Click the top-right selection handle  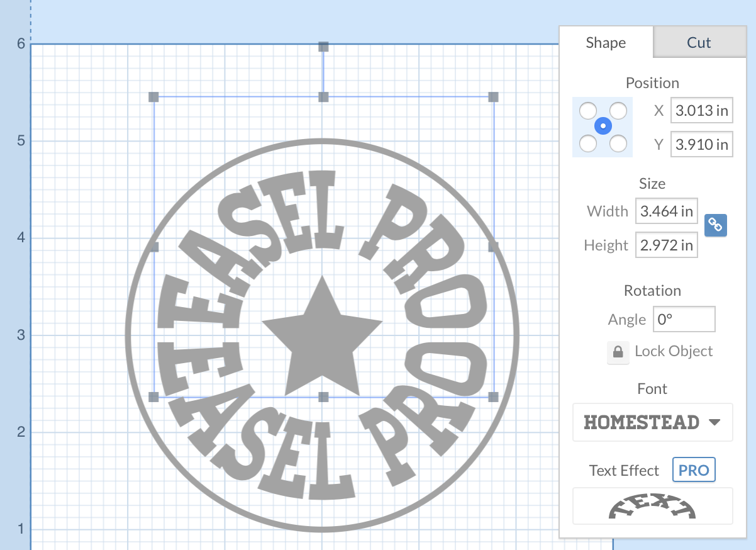tap(493, 97)
